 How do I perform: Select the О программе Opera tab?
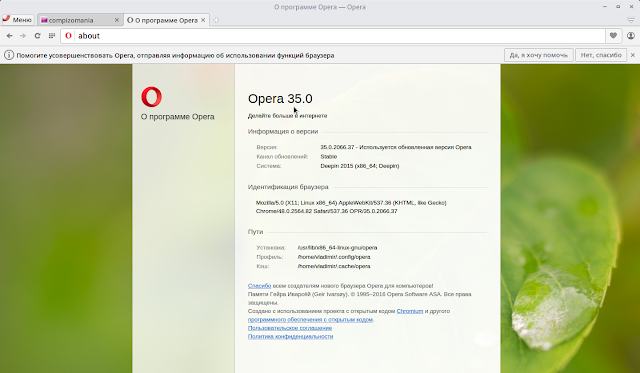(x=166, y=20)
